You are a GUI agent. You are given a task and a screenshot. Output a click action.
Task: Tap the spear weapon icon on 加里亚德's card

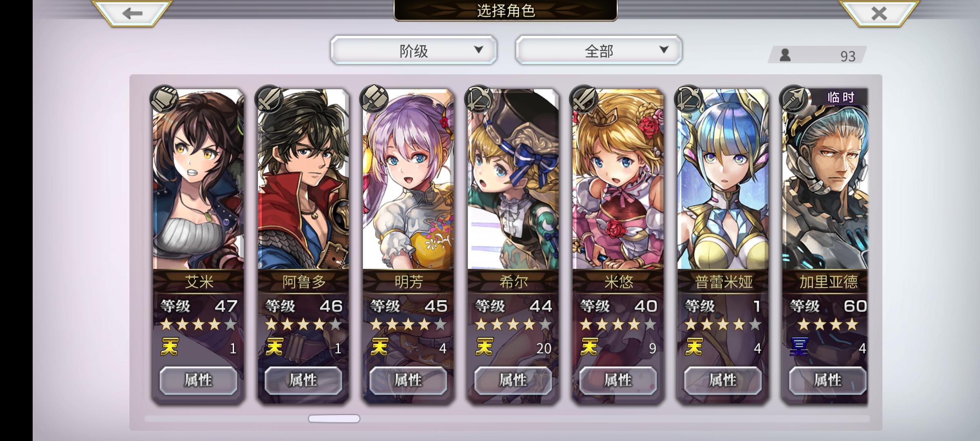pos(793,99)
